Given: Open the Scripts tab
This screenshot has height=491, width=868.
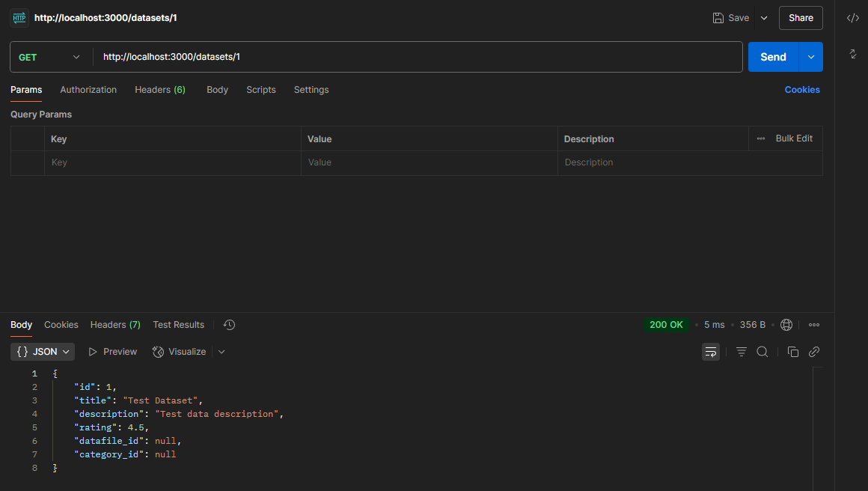Looking at the screenshot, I should click(260, 90).
